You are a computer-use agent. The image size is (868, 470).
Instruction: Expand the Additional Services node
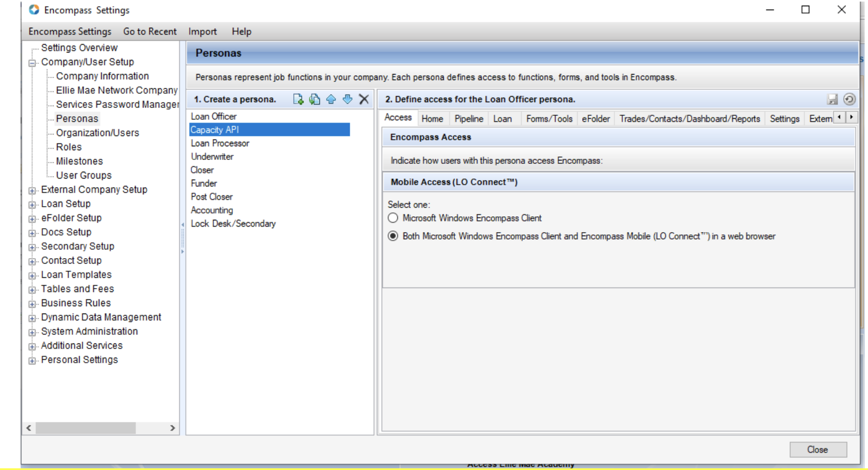32,346
